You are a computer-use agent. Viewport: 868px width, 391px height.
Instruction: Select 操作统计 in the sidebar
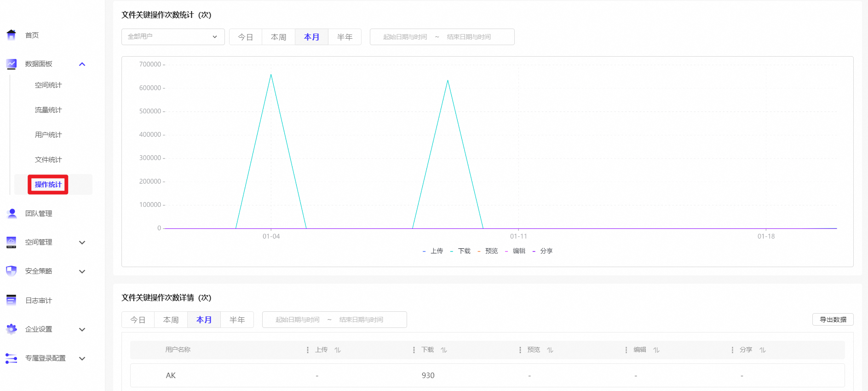(x=48, y=185)
